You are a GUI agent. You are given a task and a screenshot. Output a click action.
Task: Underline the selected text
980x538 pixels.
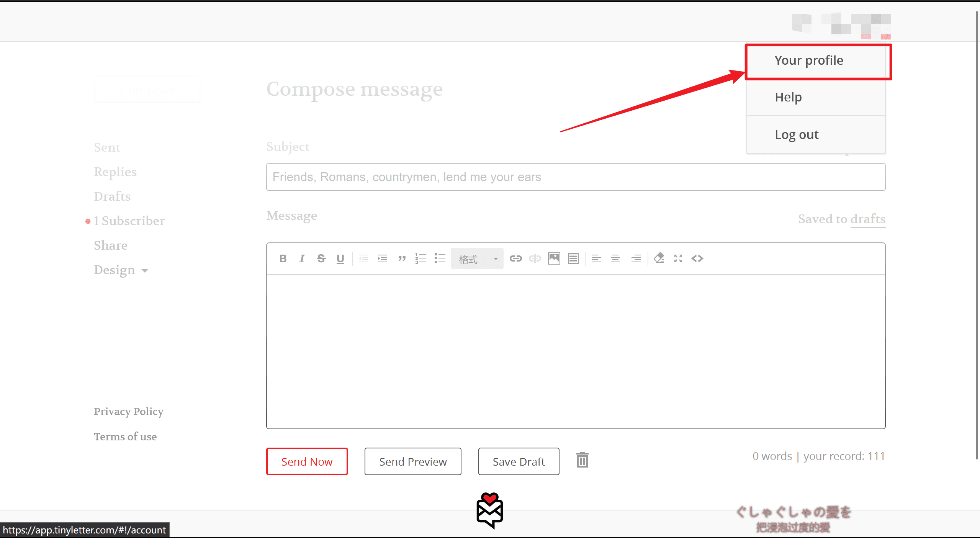tap(340, 259)
